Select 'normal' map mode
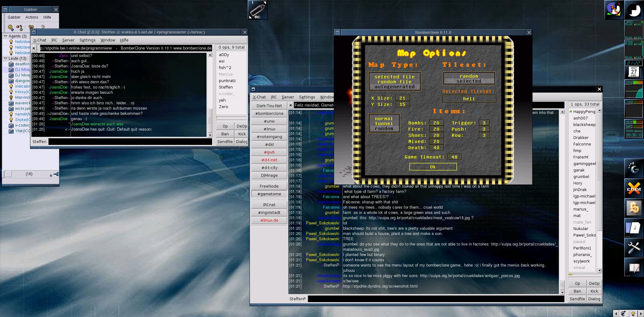 [x=384, y=118]
